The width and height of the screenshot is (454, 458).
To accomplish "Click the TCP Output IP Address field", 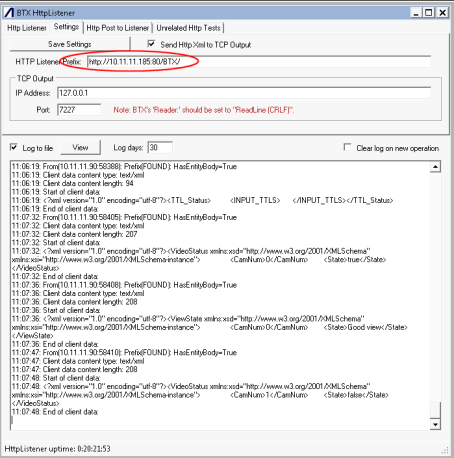I will 244,93.
